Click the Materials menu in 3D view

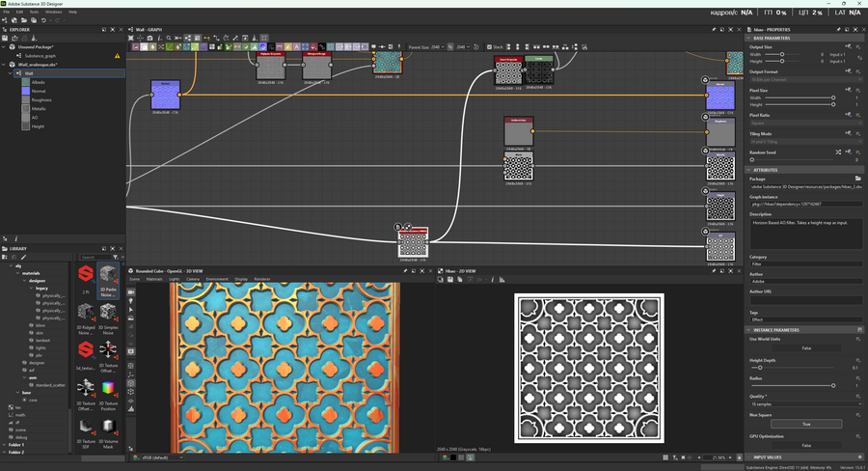click(x=154, y=279)
